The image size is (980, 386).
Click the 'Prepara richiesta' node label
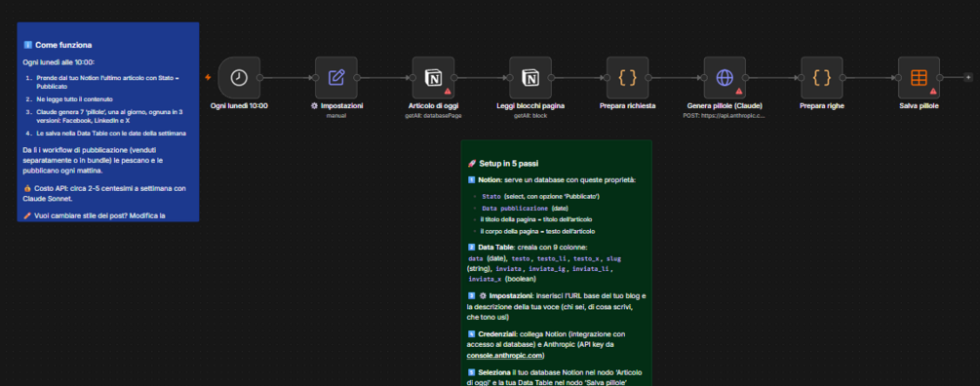click(628, 106)
